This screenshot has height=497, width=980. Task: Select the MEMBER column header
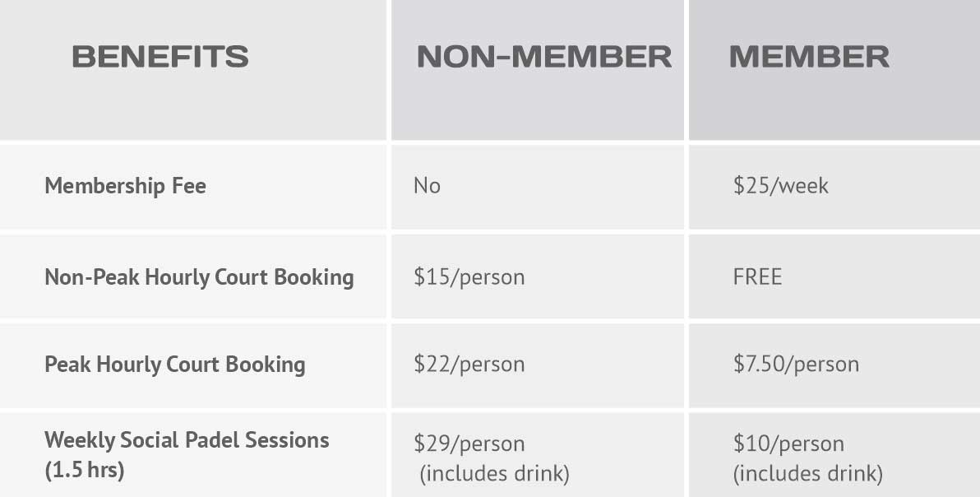[x=809, y=57]
